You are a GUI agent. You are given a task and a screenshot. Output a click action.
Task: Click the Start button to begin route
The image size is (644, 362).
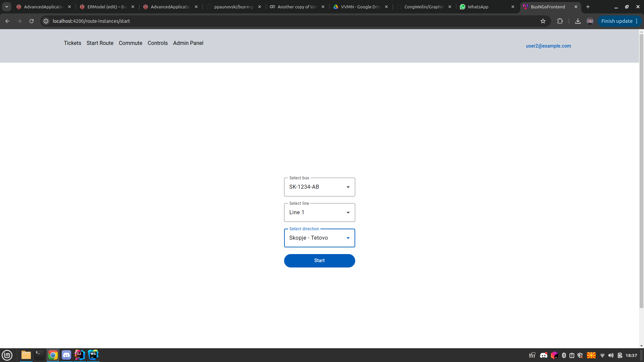(x=319, y=260)
